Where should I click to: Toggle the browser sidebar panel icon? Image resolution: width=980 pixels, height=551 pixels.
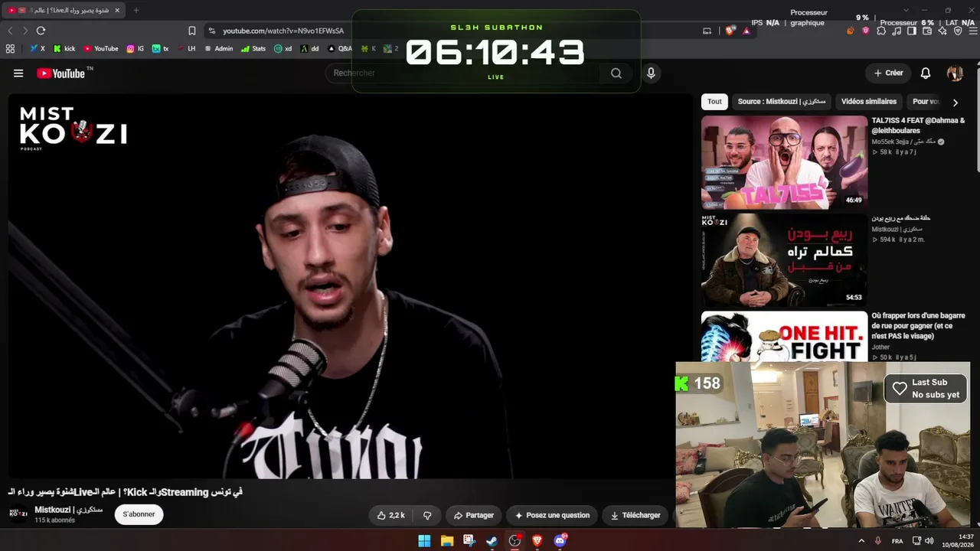pyautogui.click(x=912, y=31)
